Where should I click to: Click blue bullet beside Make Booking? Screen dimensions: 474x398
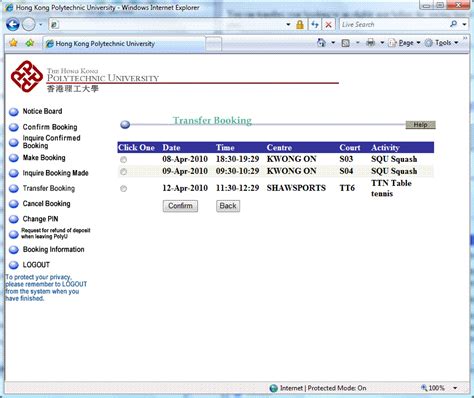14,158
